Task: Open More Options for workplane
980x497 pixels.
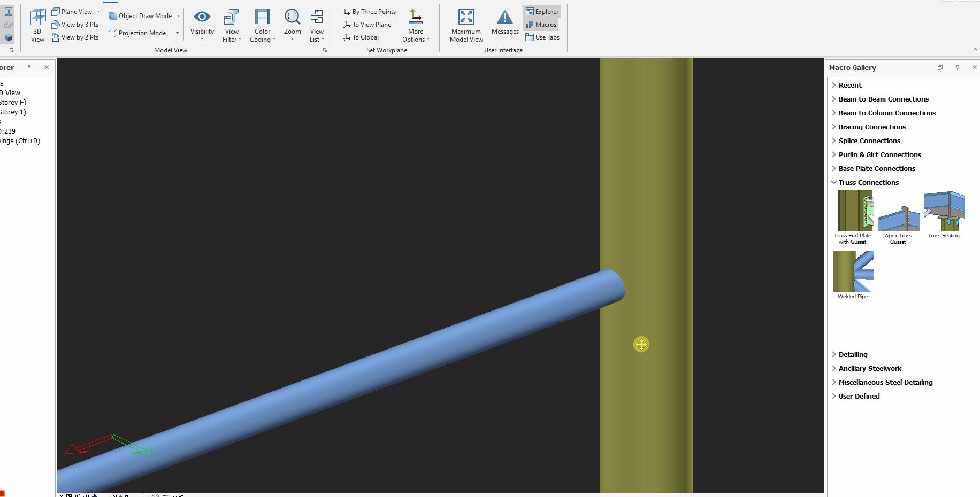Action: click(x=416, y=19)
